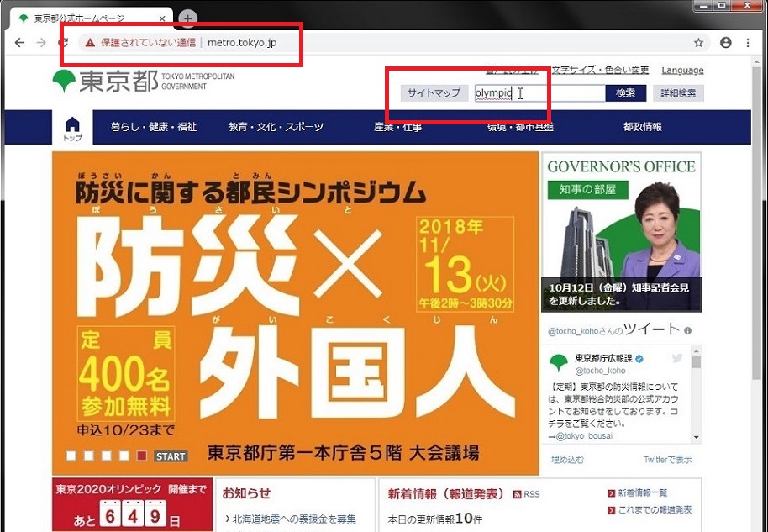Select the fourth slide indicator square
The width and height of the screenshot is (768, 532).
[124, 456]
